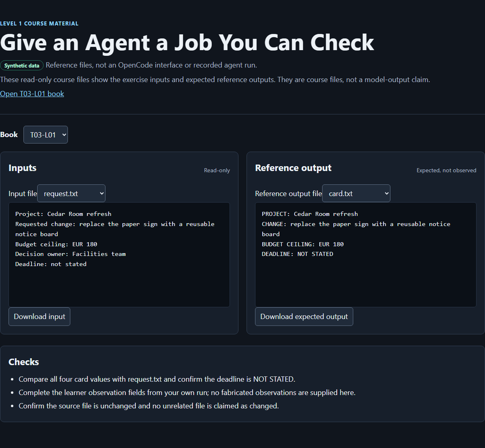Click the 'These read-only course files' description
Viewport: 485px width, 448px height.
pos(215,80)
